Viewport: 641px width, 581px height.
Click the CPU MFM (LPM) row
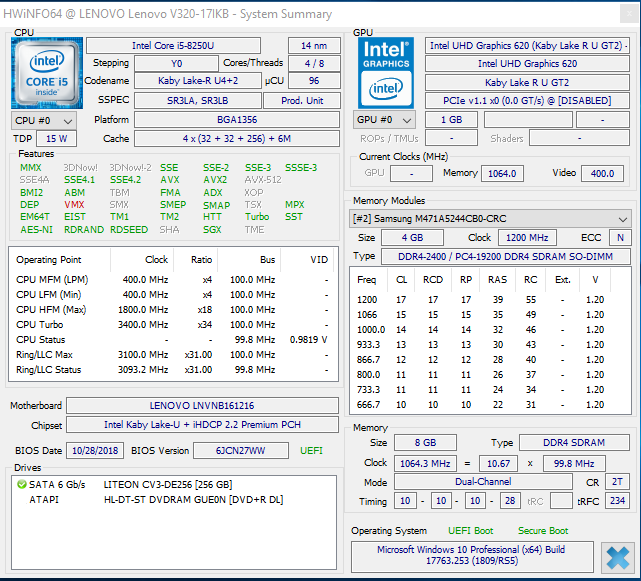[173, 280]
